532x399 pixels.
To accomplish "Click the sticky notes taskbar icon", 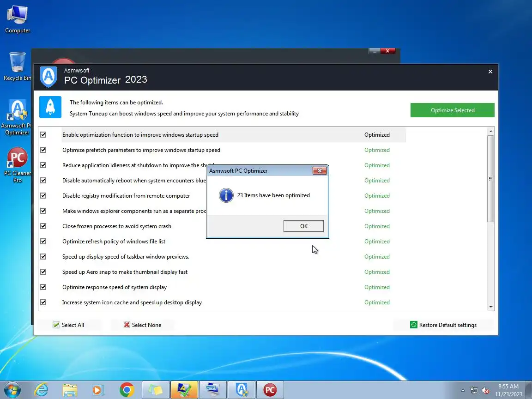I will tap(155, 390).
